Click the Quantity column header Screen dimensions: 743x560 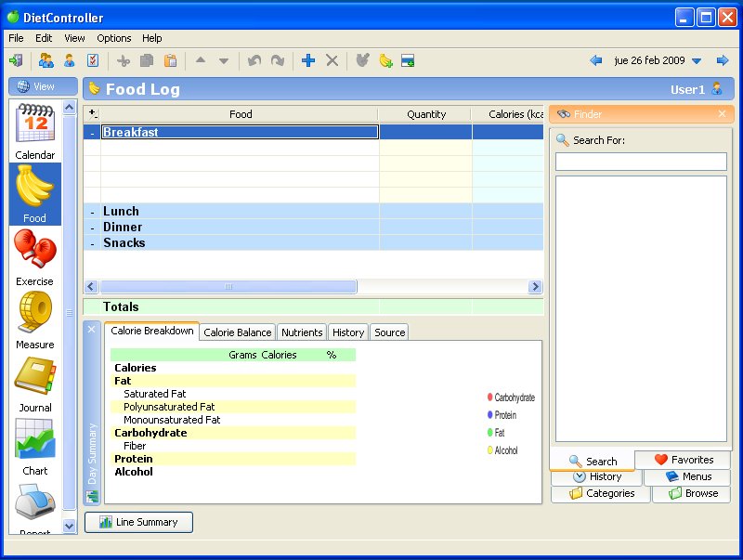(426, 114)
